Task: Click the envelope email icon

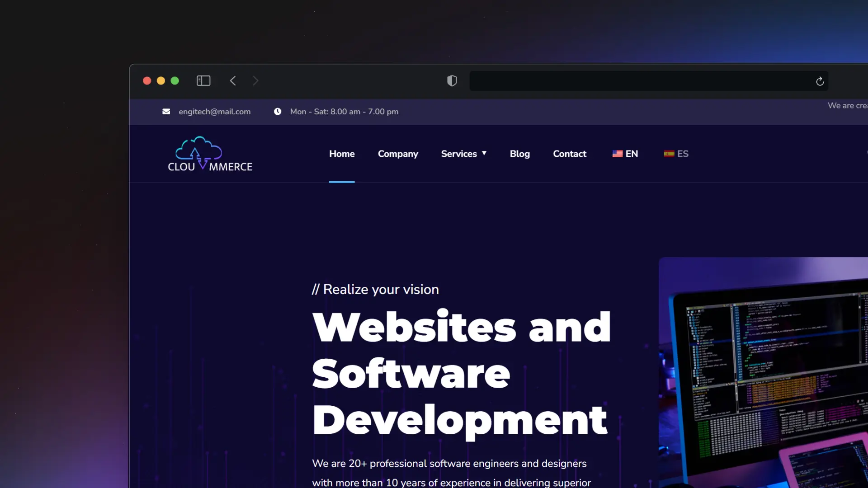Action: pos(166,112)
